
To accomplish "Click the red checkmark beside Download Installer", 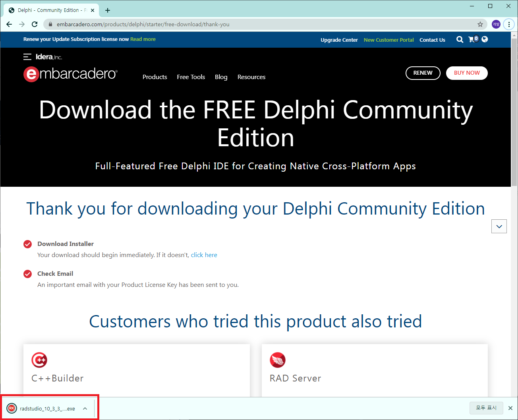I will [x=27, y=244].
